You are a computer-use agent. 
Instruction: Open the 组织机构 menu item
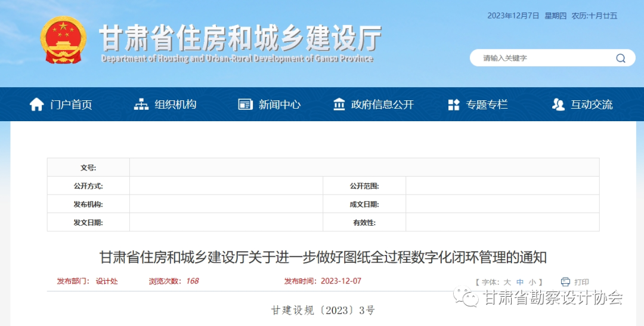[175, 104]
